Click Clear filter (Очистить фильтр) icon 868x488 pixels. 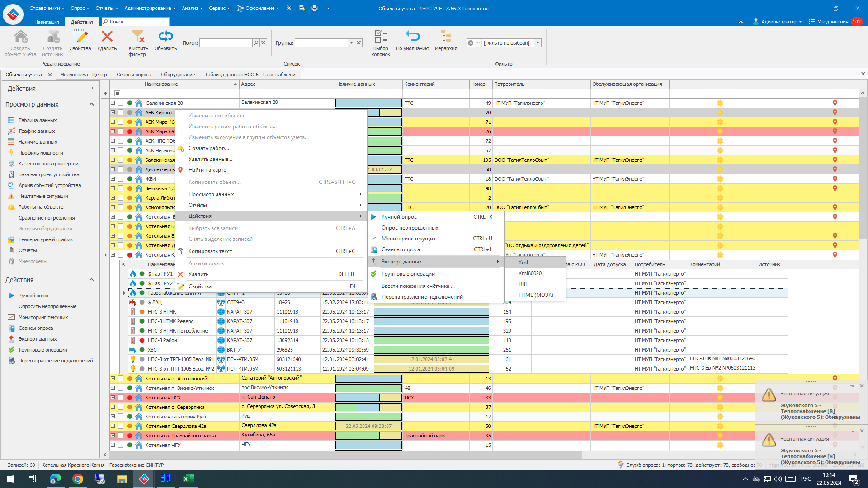(x=137, y=37)
